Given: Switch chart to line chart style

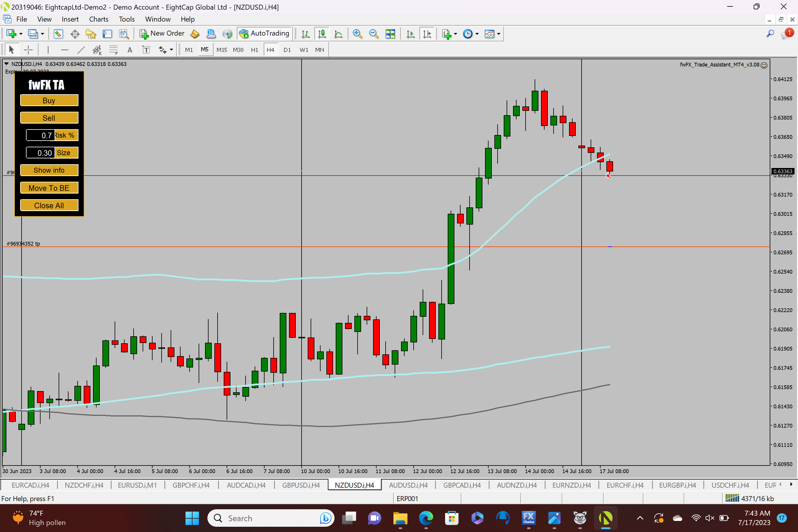Looking at the screenshot, I should click(338, 34).
